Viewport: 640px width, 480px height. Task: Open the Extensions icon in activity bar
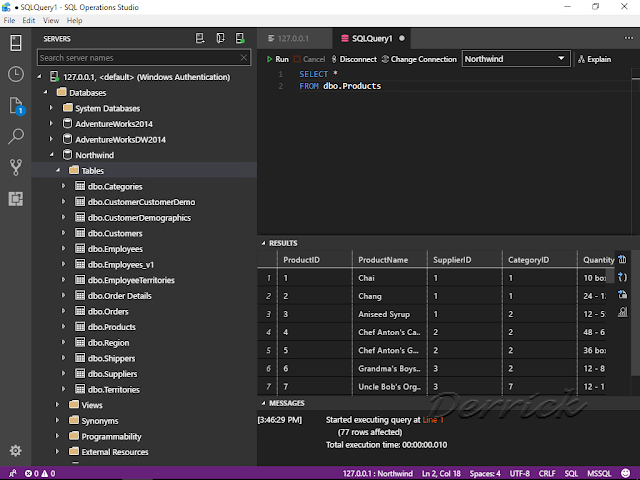[x=16, y=199]
